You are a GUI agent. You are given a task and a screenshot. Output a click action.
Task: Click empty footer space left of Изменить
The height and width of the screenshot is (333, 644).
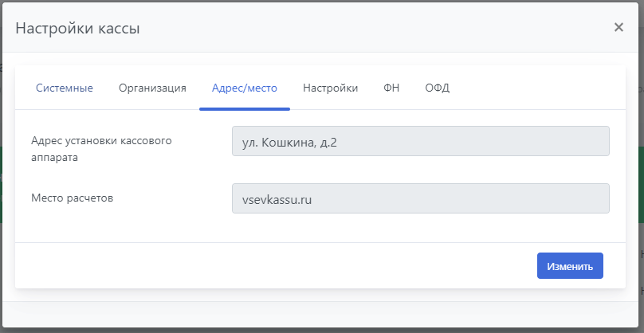(279, 266)
